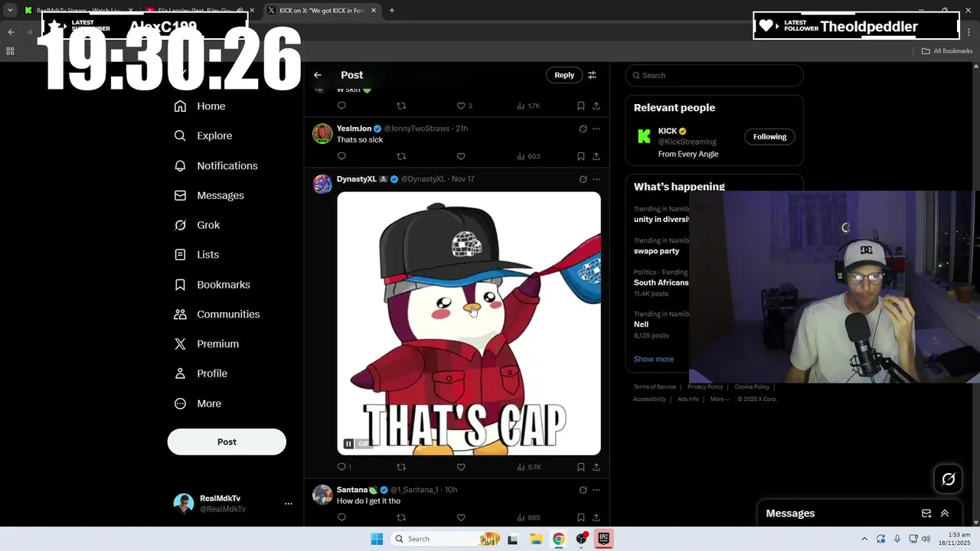Open Grok icon on Santana's post
The width and height of the screenshot is (980, 551).
tap(583, 490)
